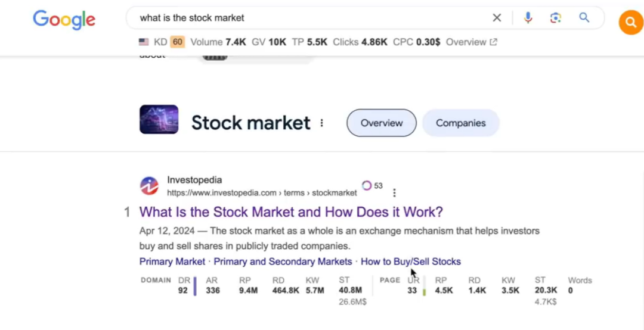Visit How to Buy/Sell Stocks sitelink
The image size is (644, 330).
tap(410, 261)
